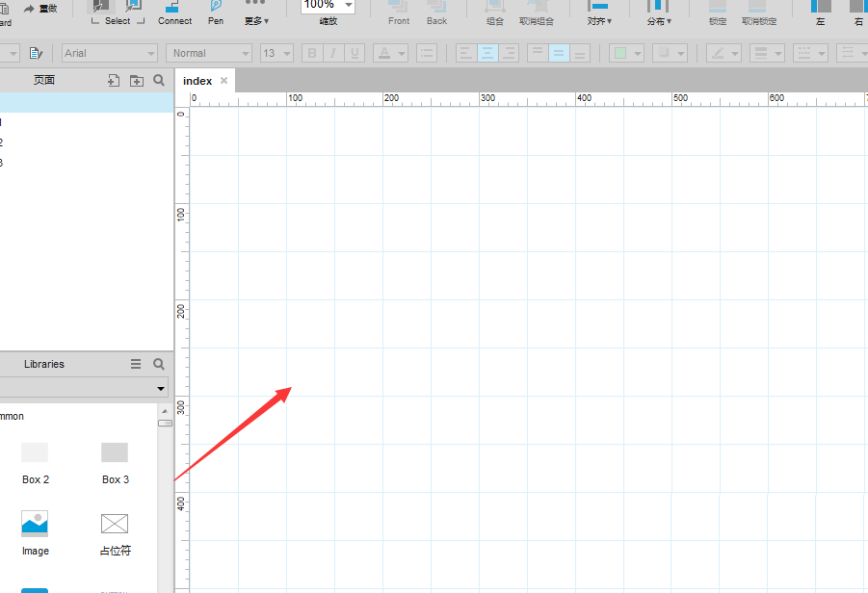Toggle italic text formatting
Viewport: 868px width, 593px height.
tap(333, 53)
